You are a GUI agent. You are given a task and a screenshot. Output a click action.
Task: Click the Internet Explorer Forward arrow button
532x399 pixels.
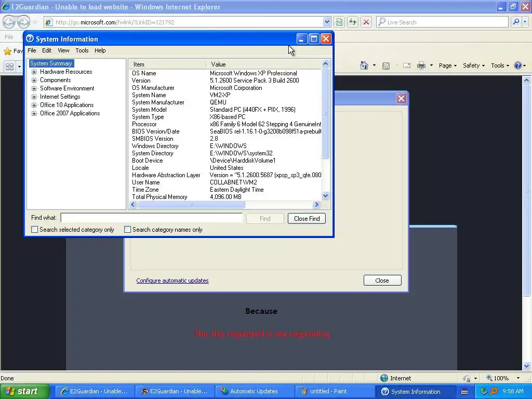[23, 22]
